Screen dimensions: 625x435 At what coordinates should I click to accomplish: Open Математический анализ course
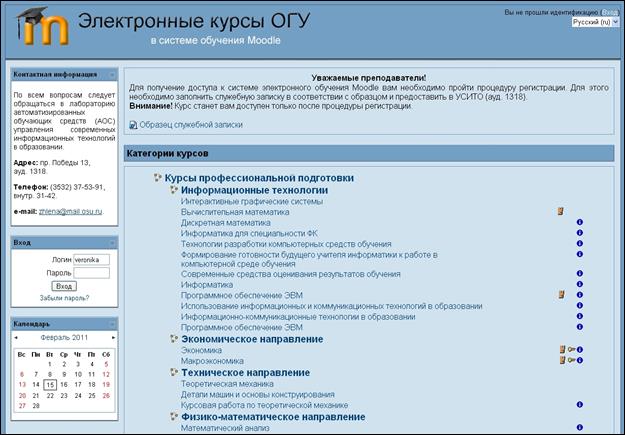coord(225,428)
